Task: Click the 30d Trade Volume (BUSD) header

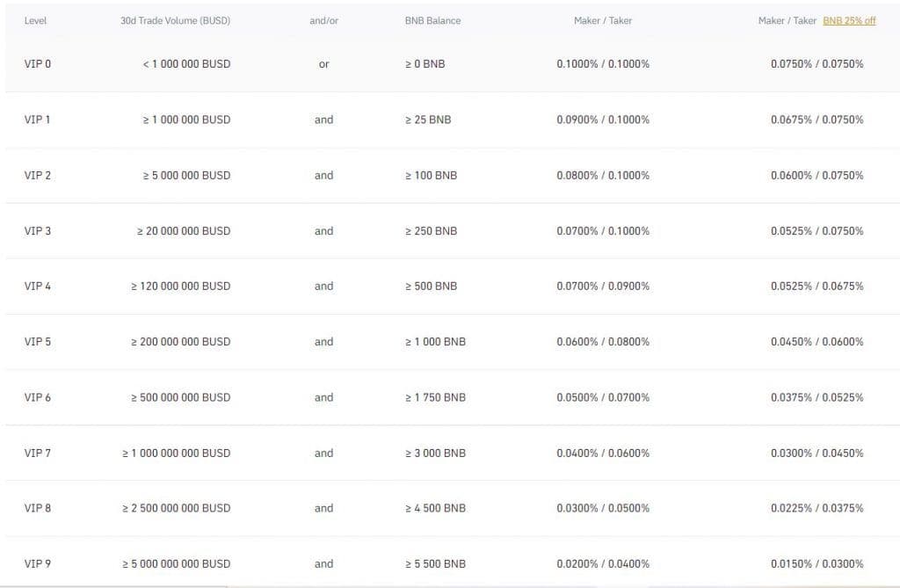Action: [x=175, y=21]
